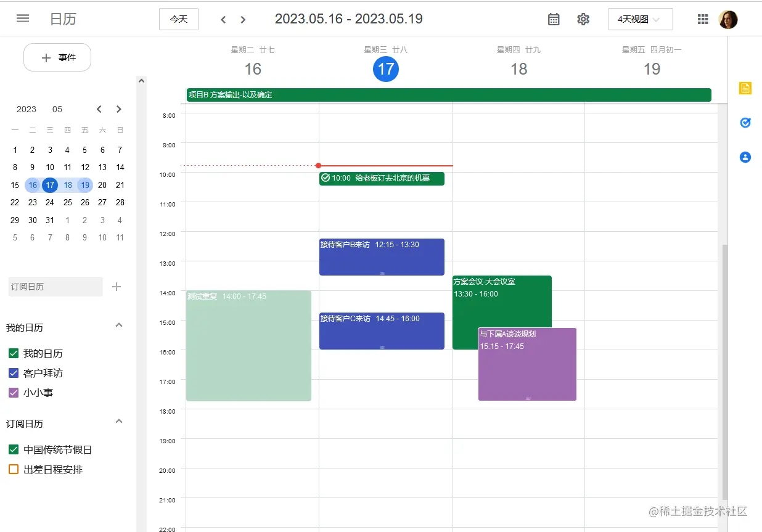Open the Contacts icon in right sidebar
The height and width of the screenshot is (532, 762).
click(745, 157)
